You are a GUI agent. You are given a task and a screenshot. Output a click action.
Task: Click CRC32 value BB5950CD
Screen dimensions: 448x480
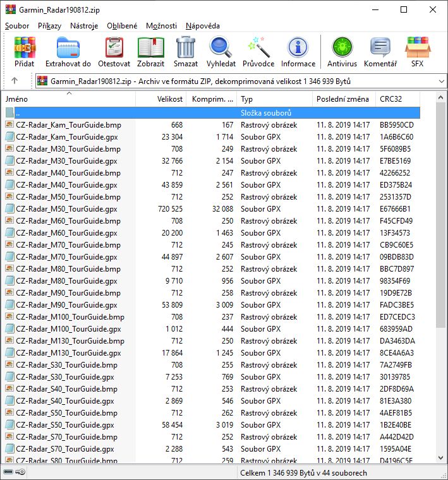point(397,125)
